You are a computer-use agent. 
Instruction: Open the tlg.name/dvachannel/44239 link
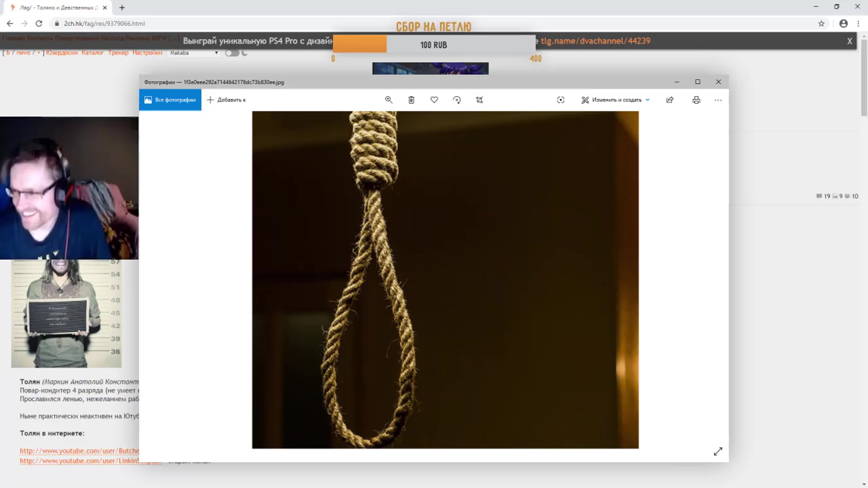coord(595,41)
